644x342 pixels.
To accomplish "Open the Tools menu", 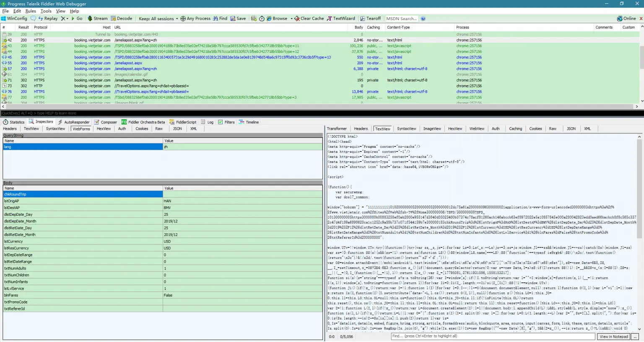I will tap(46, 11).
